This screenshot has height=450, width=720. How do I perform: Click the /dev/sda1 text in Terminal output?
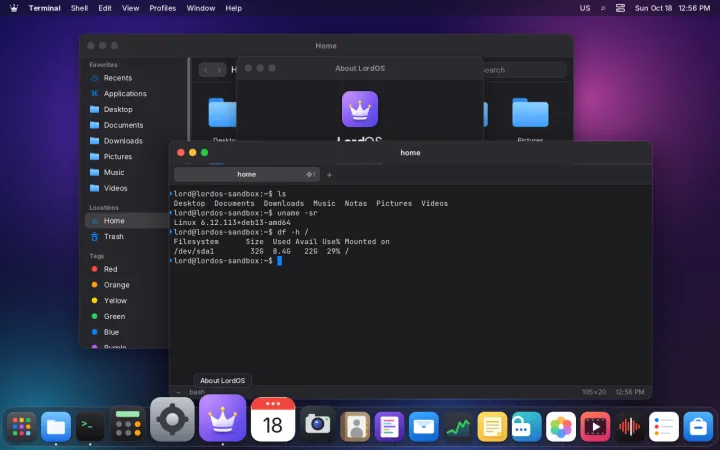pyautogui.click(x=194, y=251)
